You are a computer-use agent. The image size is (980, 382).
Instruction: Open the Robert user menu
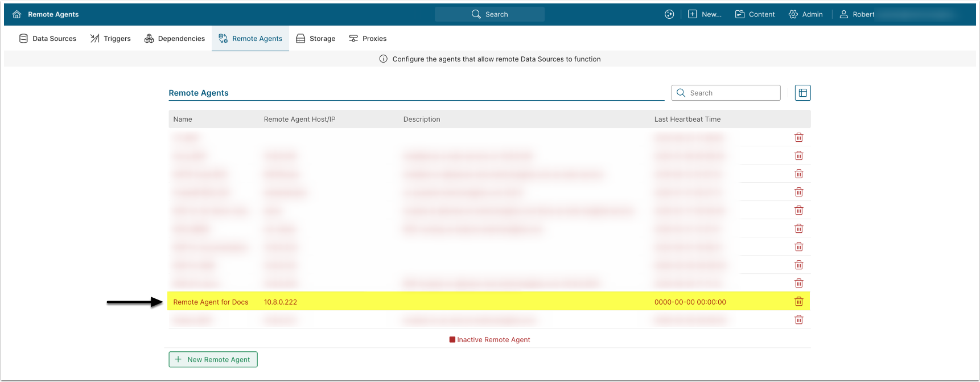[857, 14]
